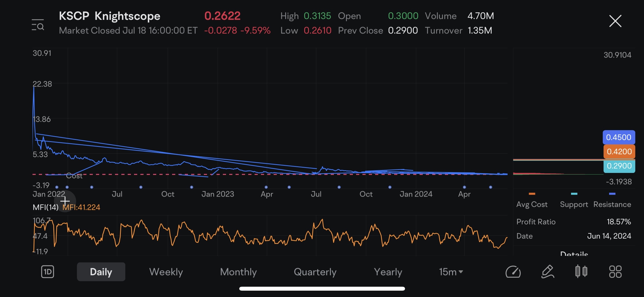
Task: Open the speedometer indicator icon
Action: pos(513,272)
